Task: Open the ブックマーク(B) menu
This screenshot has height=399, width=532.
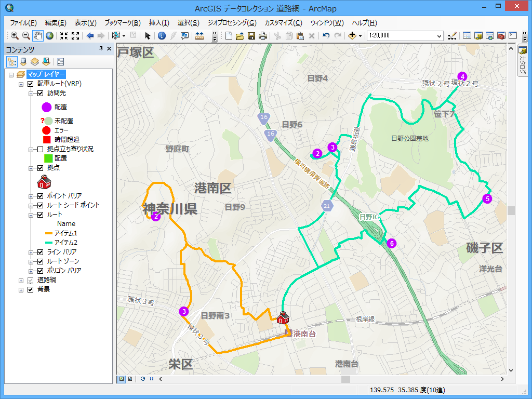Action: pos(123,23)
